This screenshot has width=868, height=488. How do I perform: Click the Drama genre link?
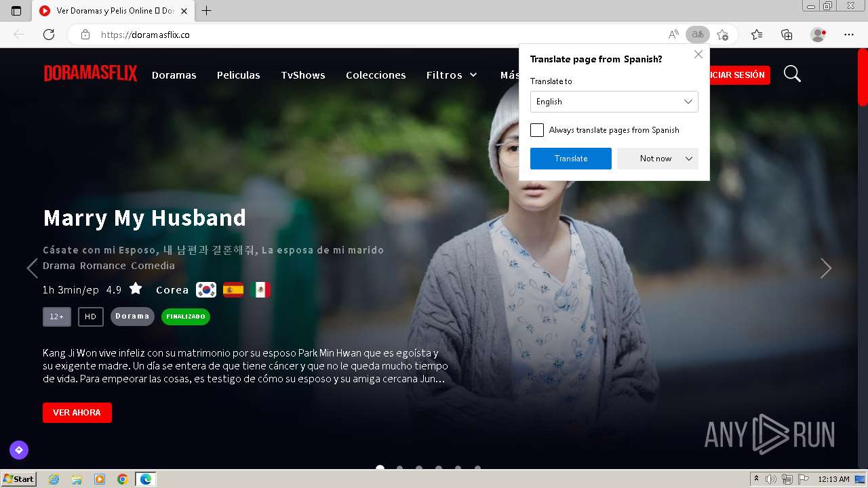coord(58,266)
